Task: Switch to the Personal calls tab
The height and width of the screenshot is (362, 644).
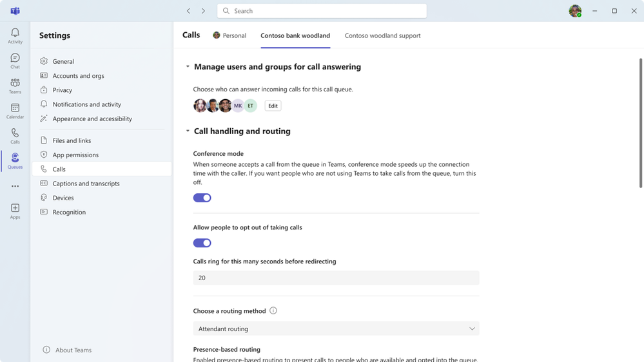Action: click(229, 35)
